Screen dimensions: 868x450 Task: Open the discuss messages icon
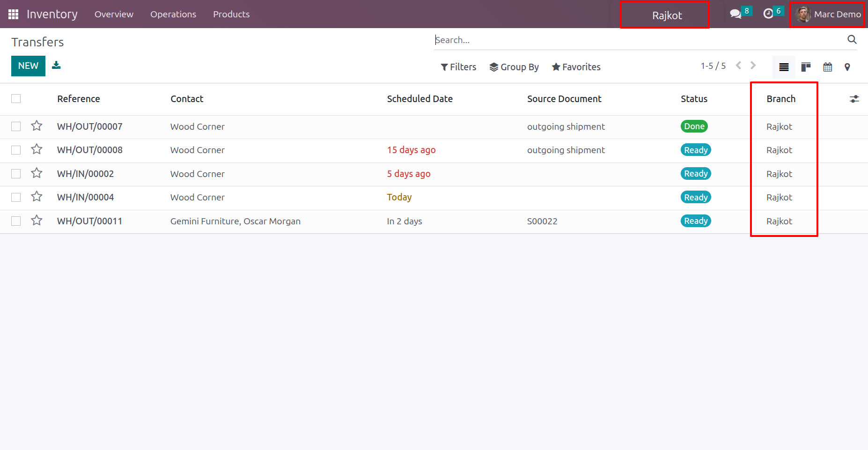point(736,14)
